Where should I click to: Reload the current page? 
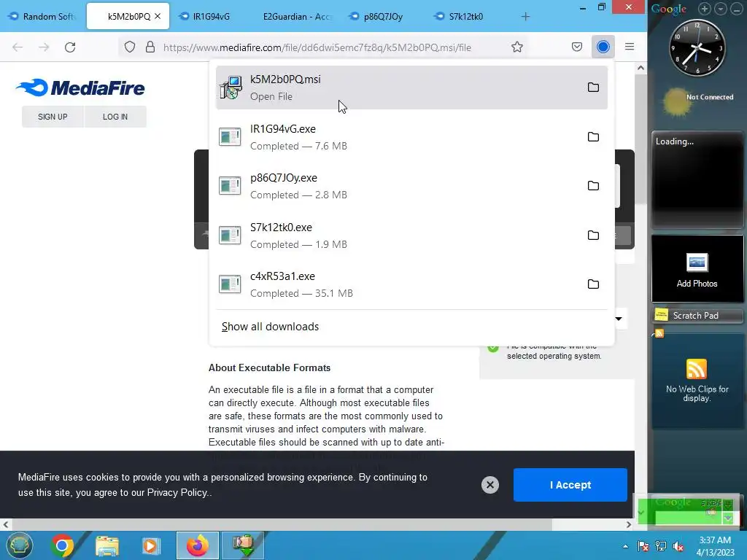click(70, 47)
